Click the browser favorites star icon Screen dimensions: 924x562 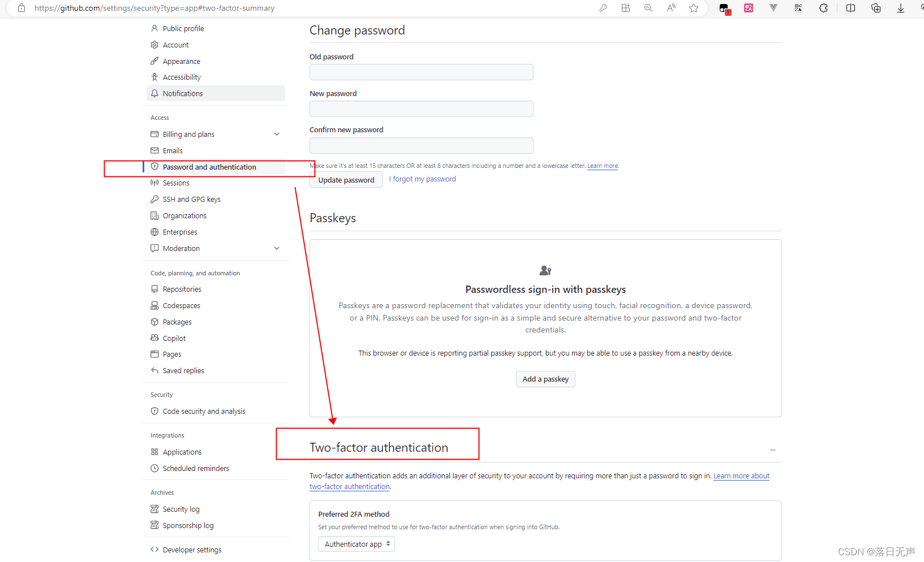click(694, 8)
